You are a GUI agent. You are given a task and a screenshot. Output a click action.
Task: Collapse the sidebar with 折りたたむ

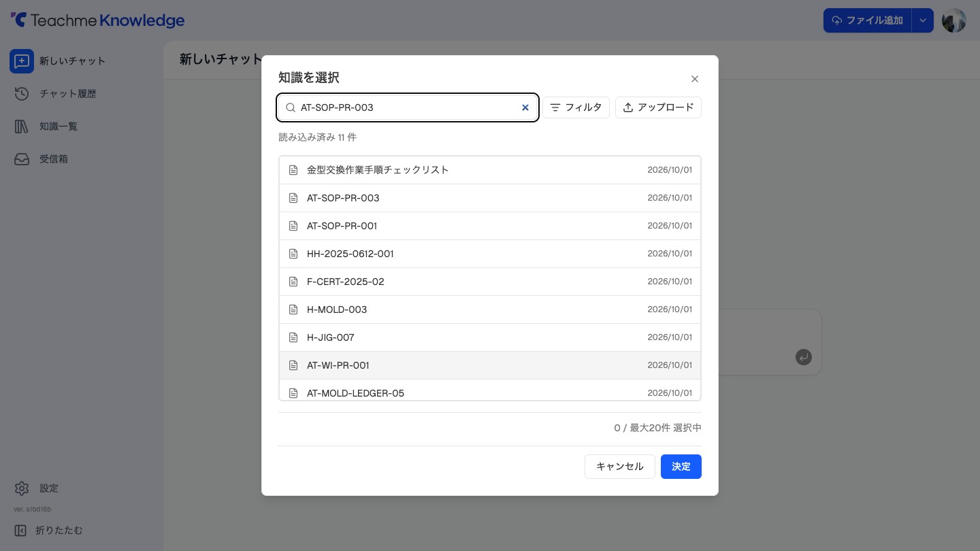[x=49, y=530]
